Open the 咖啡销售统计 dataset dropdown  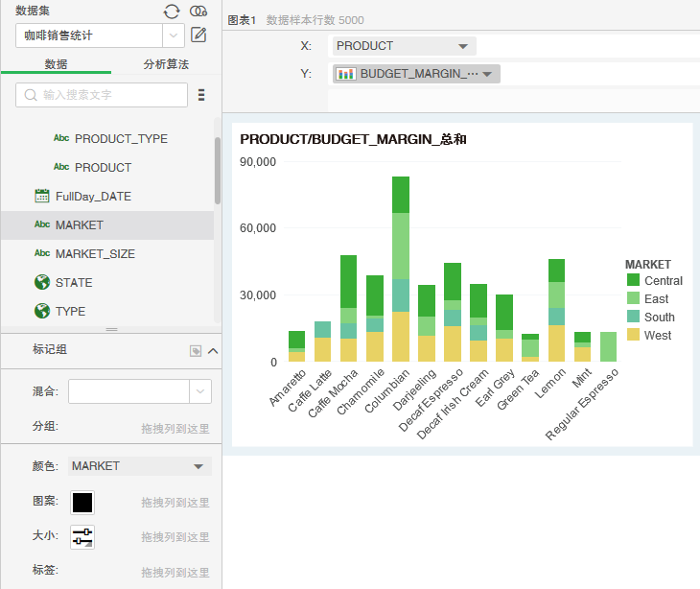tap(174, 35)
